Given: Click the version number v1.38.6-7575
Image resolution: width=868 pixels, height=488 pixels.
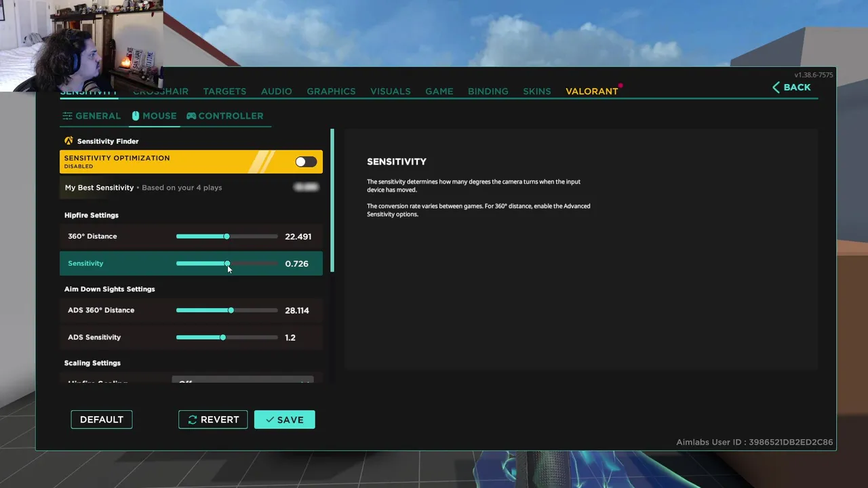Looking at the screenshot, I should tap(814, 75).
